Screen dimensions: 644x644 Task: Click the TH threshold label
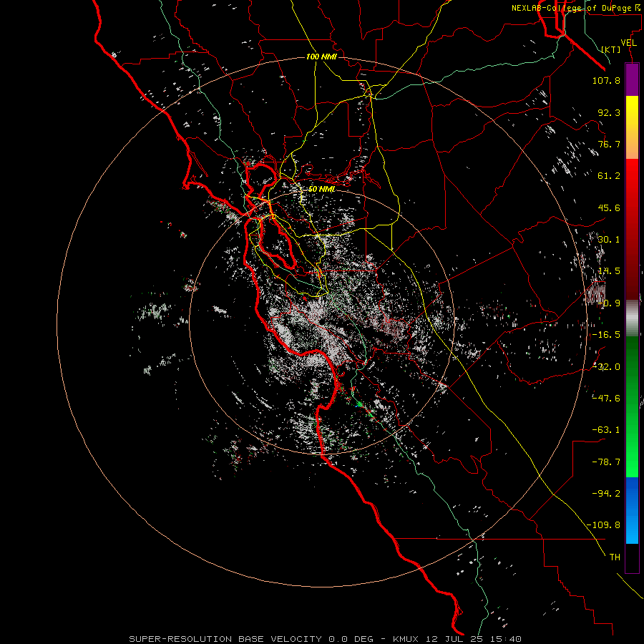tap(615, 557)
